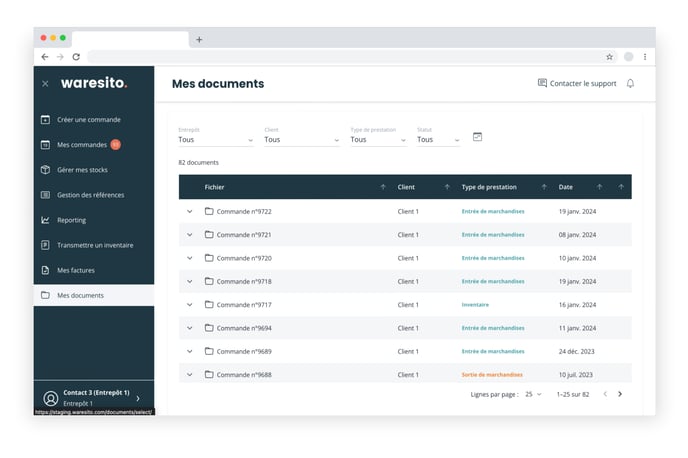The height and width of the screenshot is (458, 688).
Task: Click folder icon of Commande n°9722
Action: tap(209, 211)
